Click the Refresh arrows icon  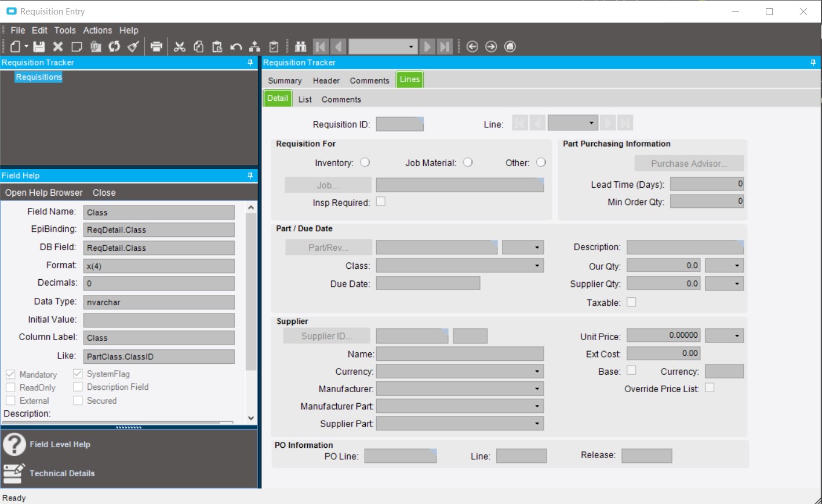coord(114,47)
